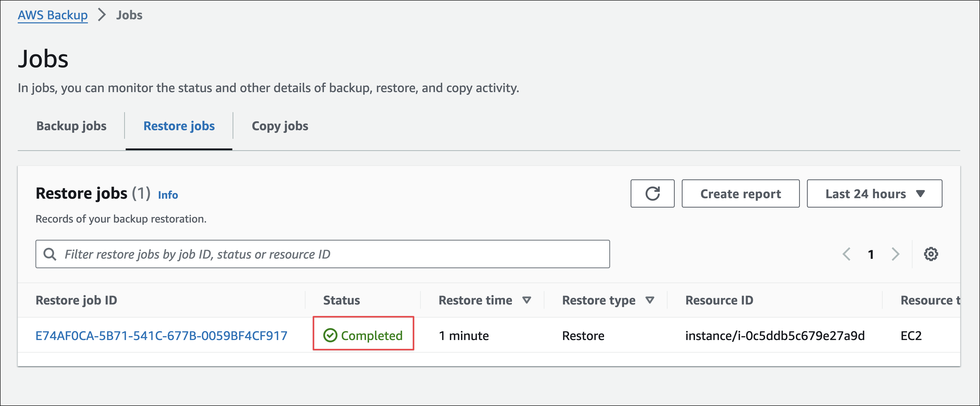Sort by Restore time arrow
The height and width of the screenshot is (406, 980).
526,300
